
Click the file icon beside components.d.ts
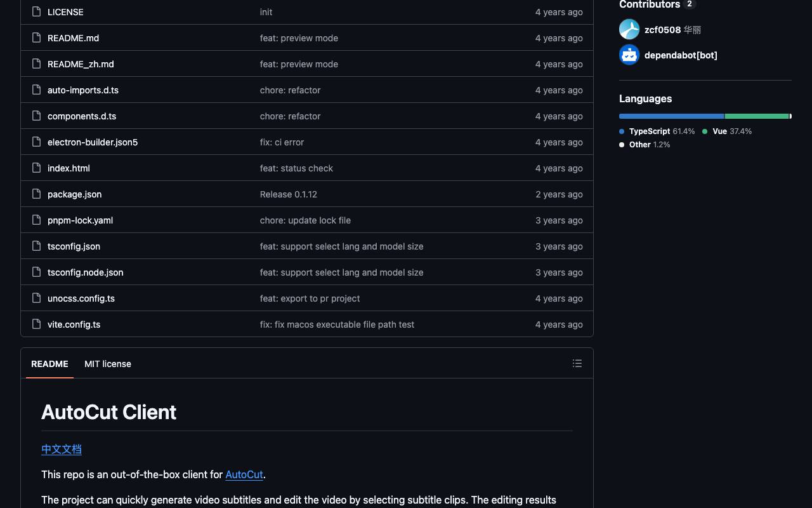coord(37,116)
